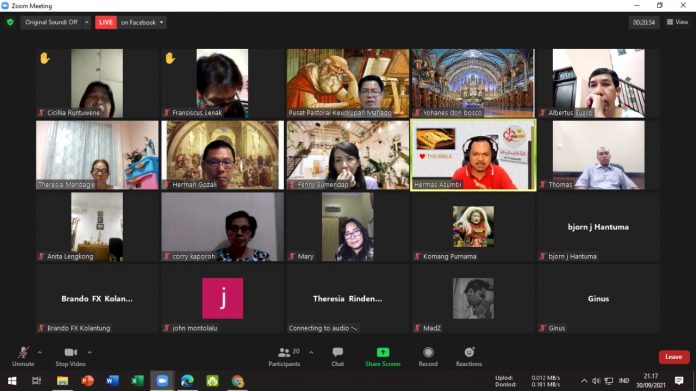Select Fenny Sumendap video tile
The width and height of the screenshot is (696, 391).
pos(348,155)
